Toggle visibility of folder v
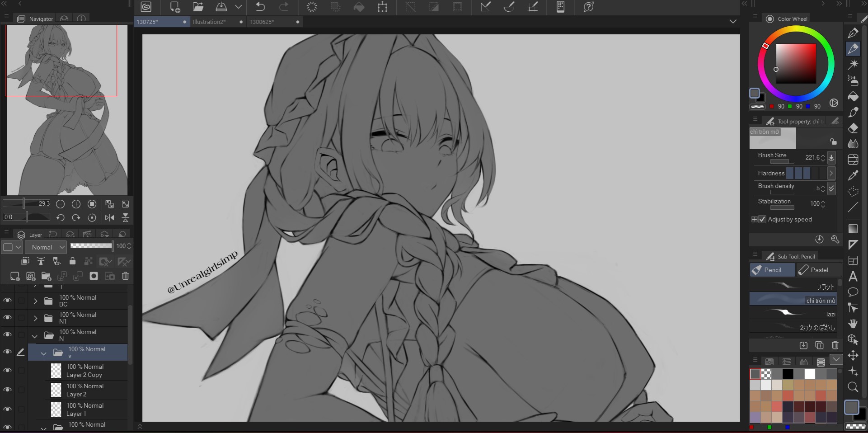 [x=7, y=352]
